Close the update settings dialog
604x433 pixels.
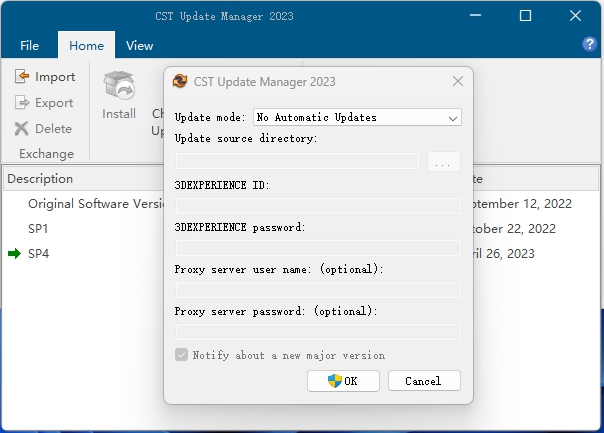[x=458, y=81]
